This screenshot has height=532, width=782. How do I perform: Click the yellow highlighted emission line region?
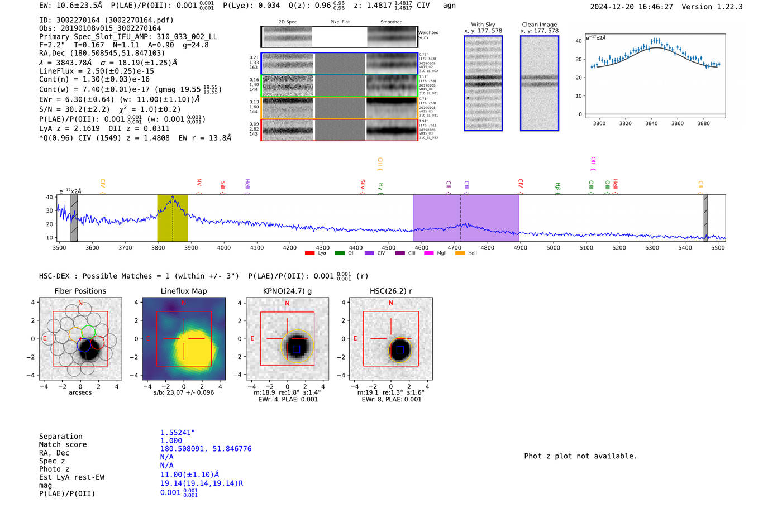click(173, 218)
